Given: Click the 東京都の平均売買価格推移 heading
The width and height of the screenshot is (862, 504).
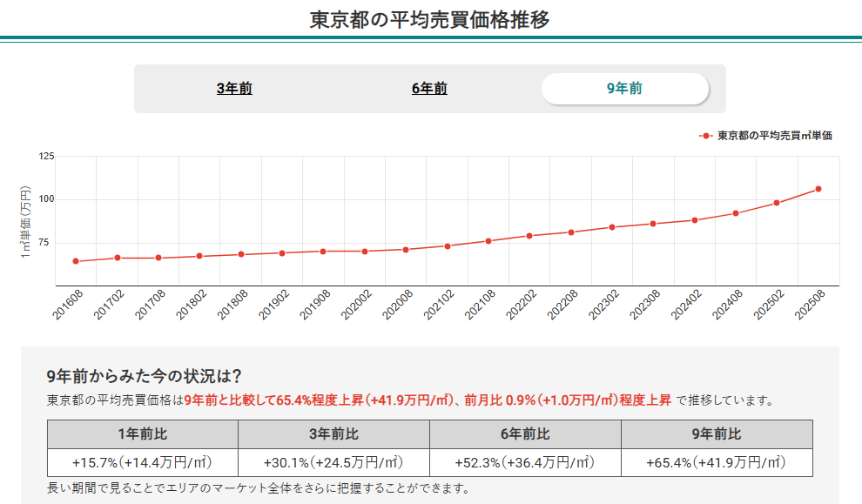Looking at the screenshot, I should 430,19.
